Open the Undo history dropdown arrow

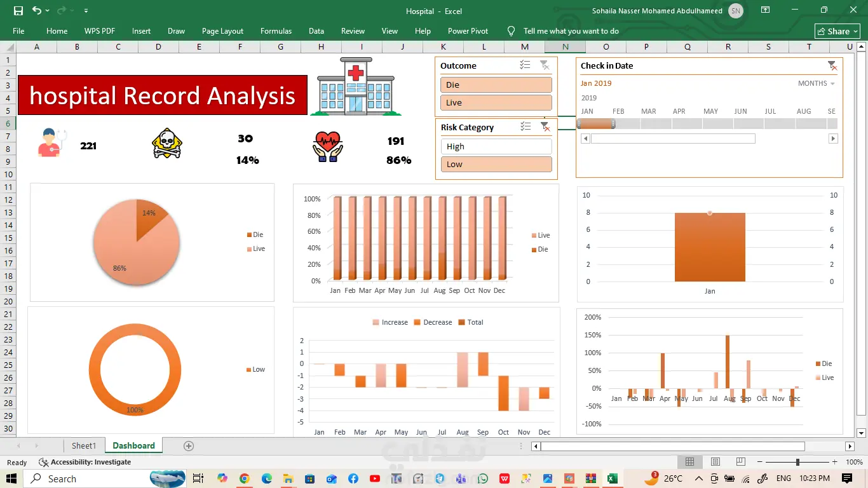pos(48,11)
